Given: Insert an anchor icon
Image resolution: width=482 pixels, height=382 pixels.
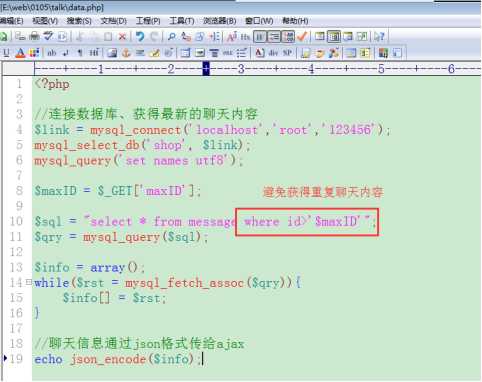Looking at the screenshot, I should click(x=126, y=53).
